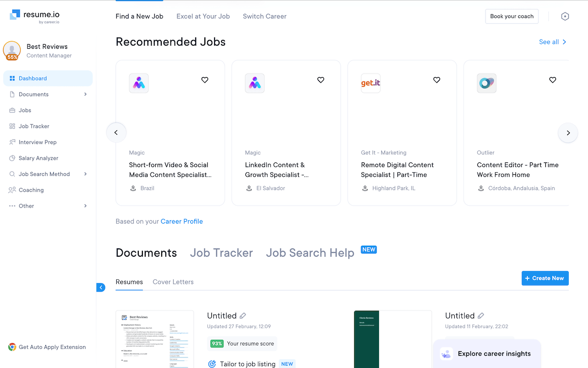Toggle heart on Outlier Content Editor job

(x=553, y=80)
